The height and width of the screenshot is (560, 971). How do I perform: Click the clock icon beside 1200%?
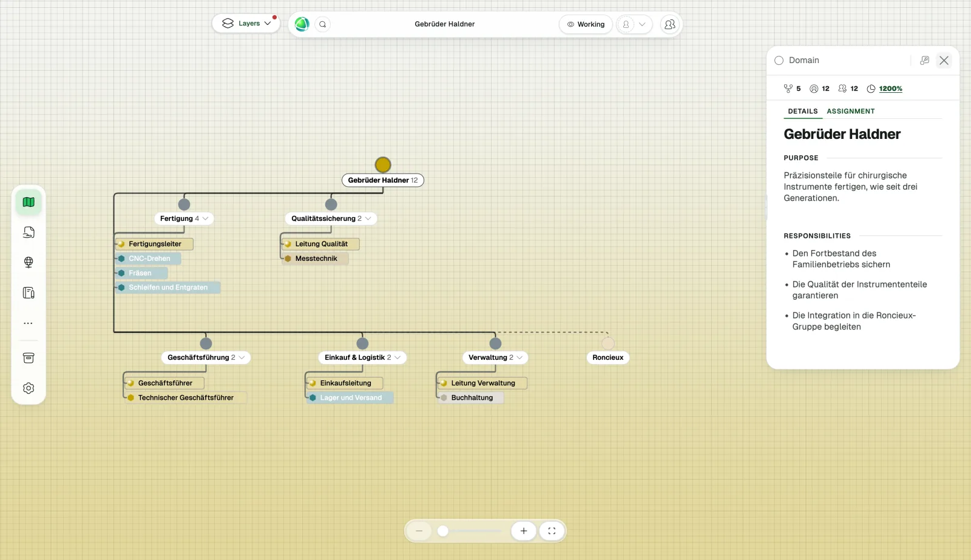coord(871,89)
